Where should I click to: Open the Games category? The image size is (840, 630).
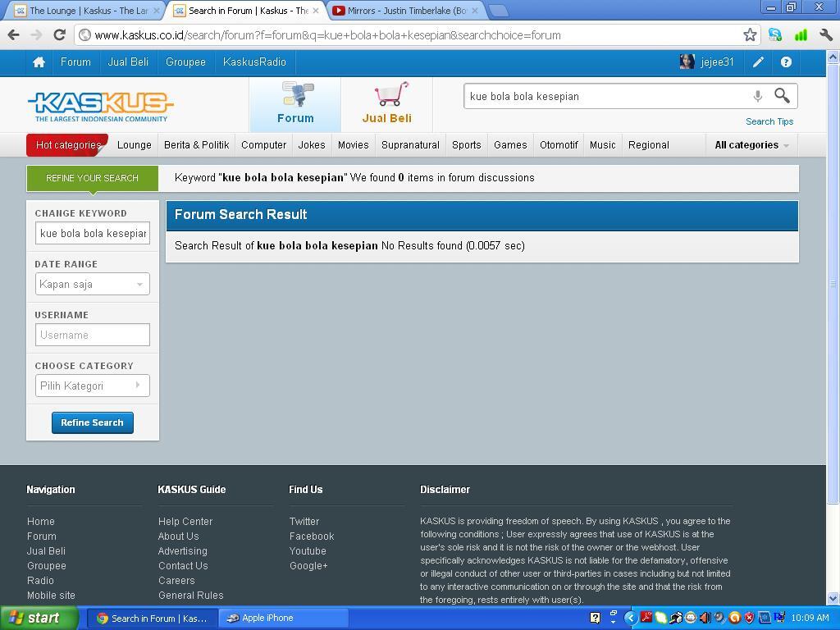(x=510, y=145)
